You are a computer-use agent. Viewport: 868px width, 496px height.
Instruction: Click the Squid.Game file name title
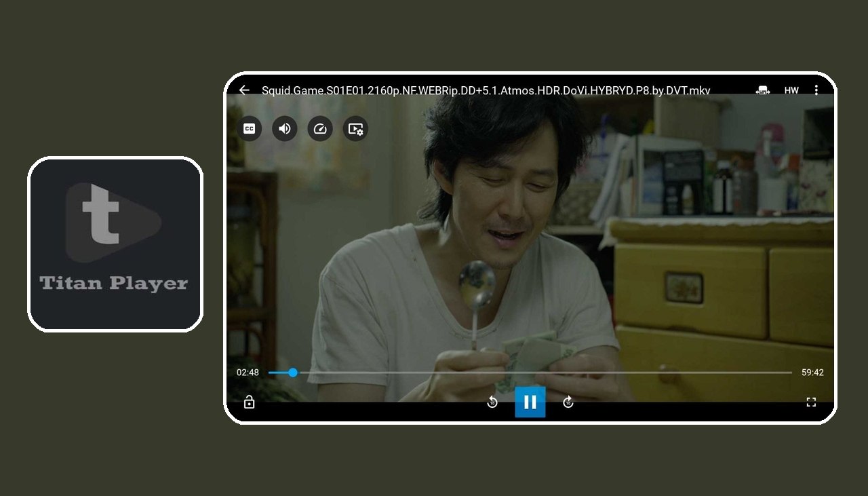click(486, 90)
